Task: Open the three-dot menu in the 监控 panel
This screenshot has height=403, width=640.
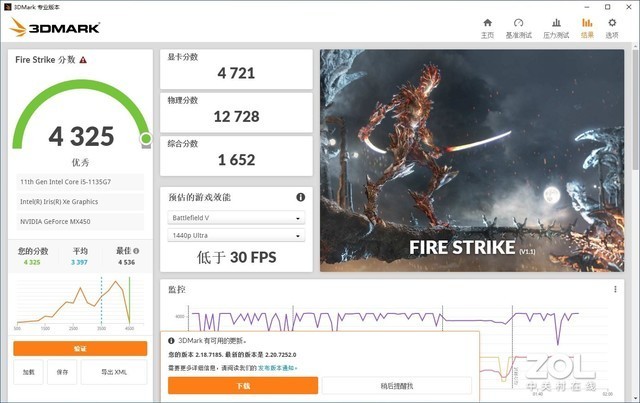Action: point(615,289)
